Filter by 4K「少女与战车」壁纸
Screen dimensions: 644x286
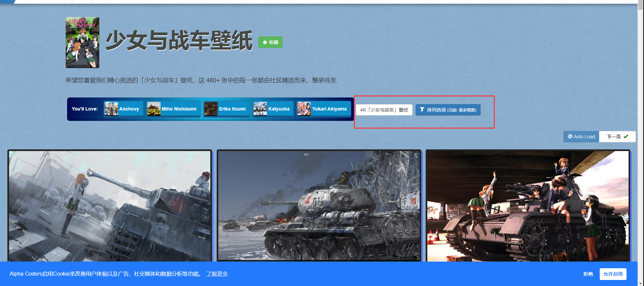tap(384, 110)
